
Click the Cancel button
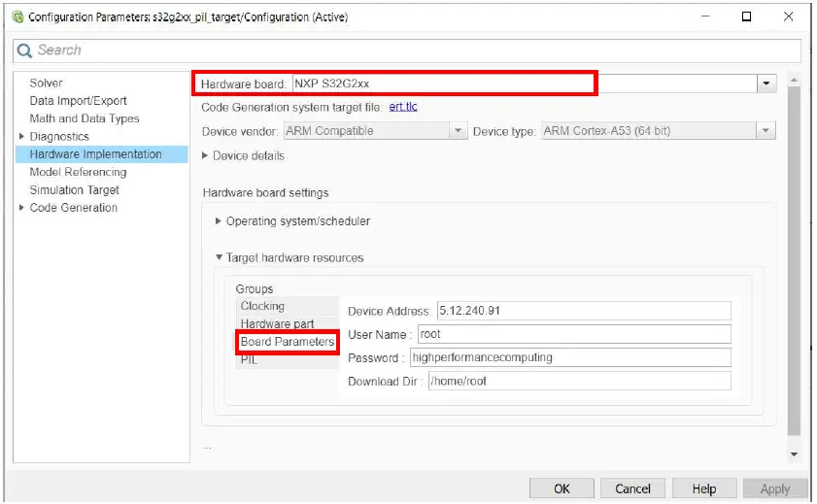(x=632, y=488)
